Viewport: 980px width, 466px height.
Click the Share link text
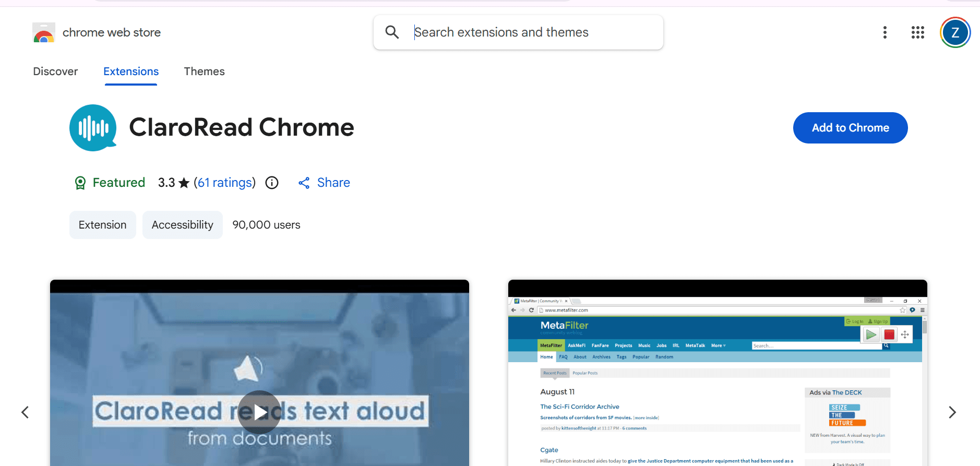333,183
